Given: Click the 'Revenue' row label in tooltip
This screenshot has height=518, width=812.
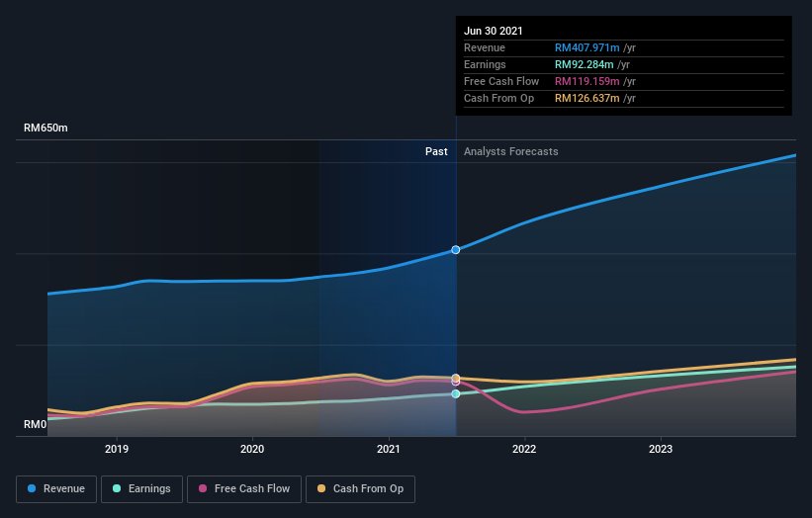Looking at the screenshot, I should [485, 47].
